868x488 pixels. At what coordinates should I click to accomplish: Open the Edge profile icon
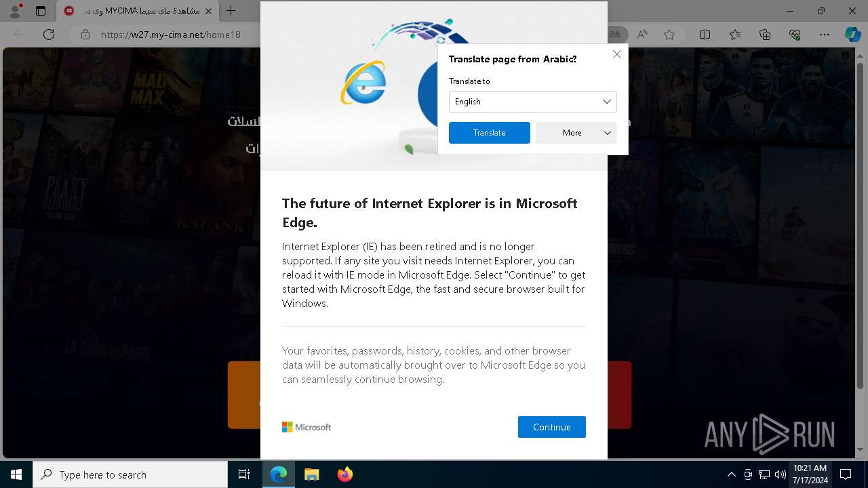tap(16, 10)
